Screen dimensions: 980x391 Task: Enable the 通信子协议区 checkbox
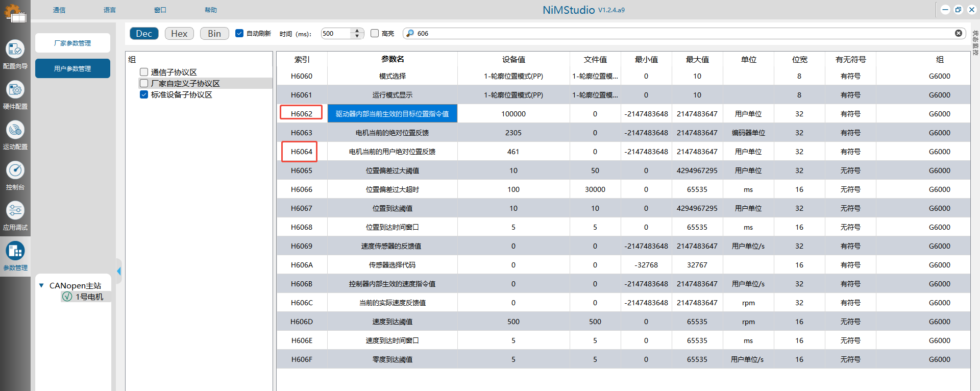(144, 72)
